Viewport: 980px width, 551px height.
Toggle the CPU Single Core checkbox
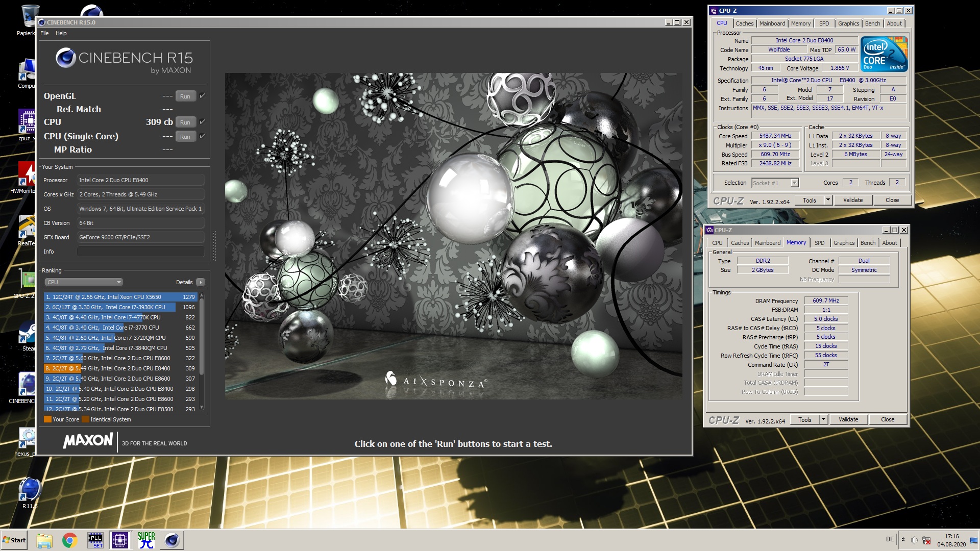(202, 136)
